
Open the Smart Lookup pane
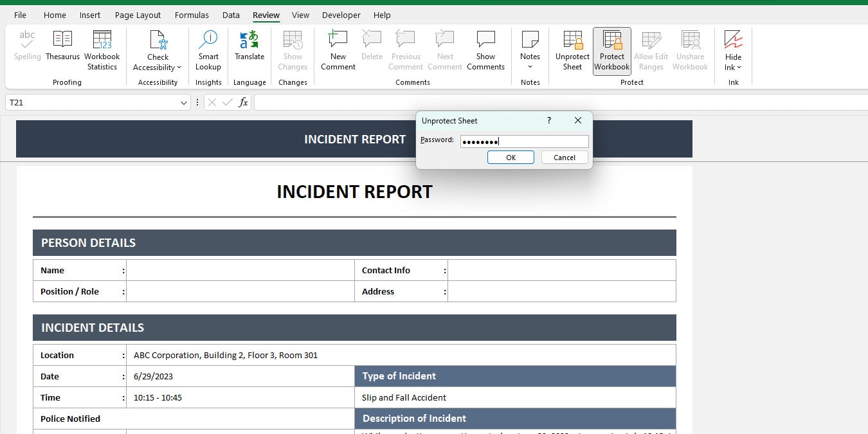(208, 48)
